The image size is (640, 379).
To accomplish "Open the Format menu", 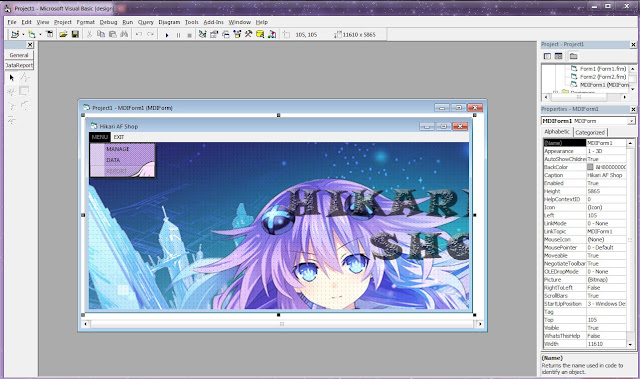I will 85,22.
